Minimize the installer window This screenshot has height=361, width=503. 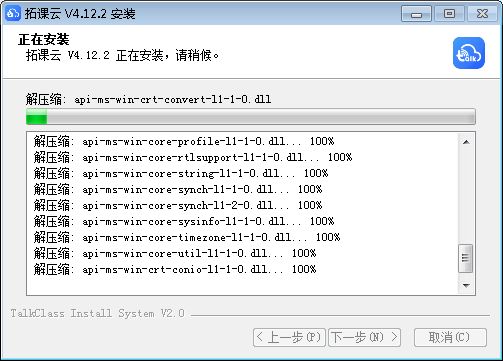click(x=416, y=14)
